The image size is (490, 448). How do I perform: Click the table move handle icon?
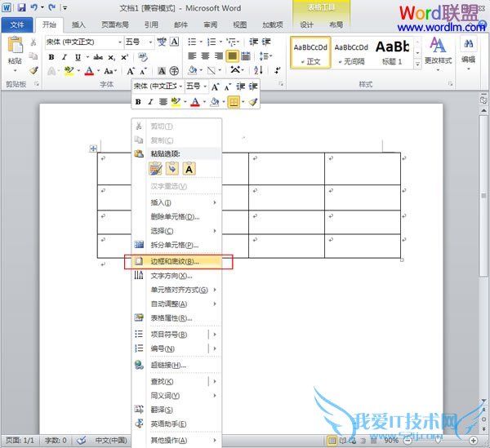click(93, 149)
